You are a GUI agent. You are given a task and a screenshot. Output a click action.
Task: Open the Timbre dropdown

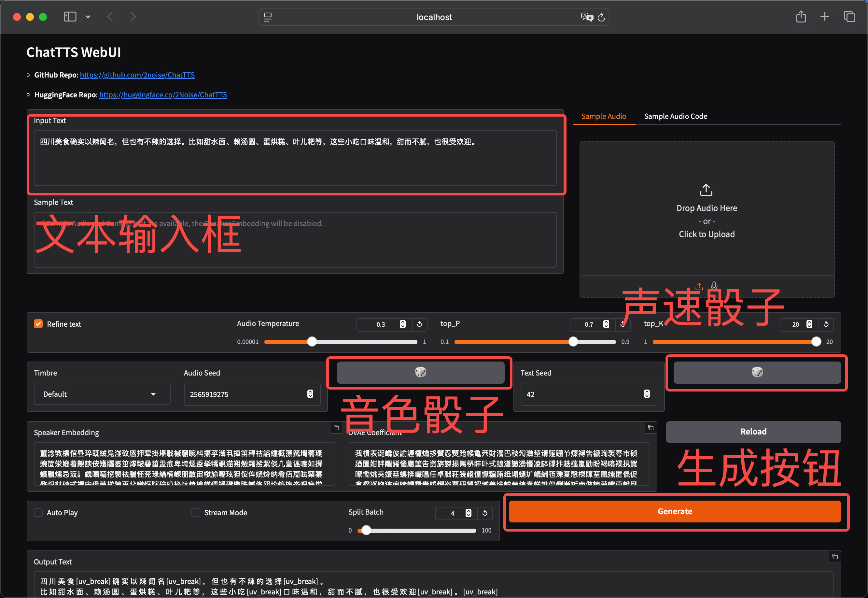tap(102, 394)
